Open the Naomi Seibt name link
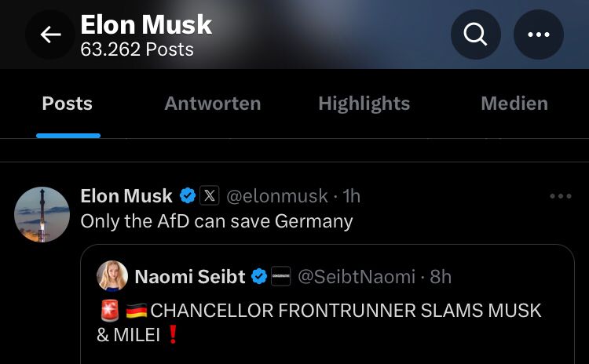 coord(189,276)
